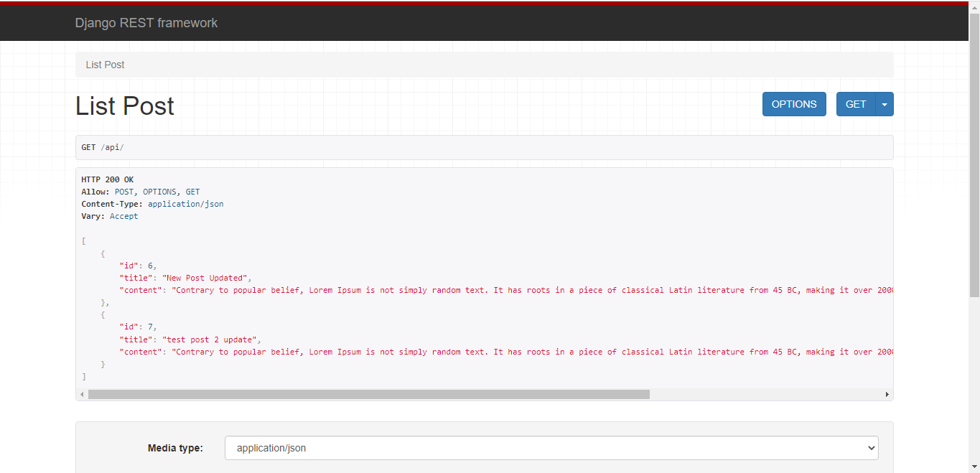Click the "test post 2 update" title value
980x473 pixels.
[x=210, y=339]
